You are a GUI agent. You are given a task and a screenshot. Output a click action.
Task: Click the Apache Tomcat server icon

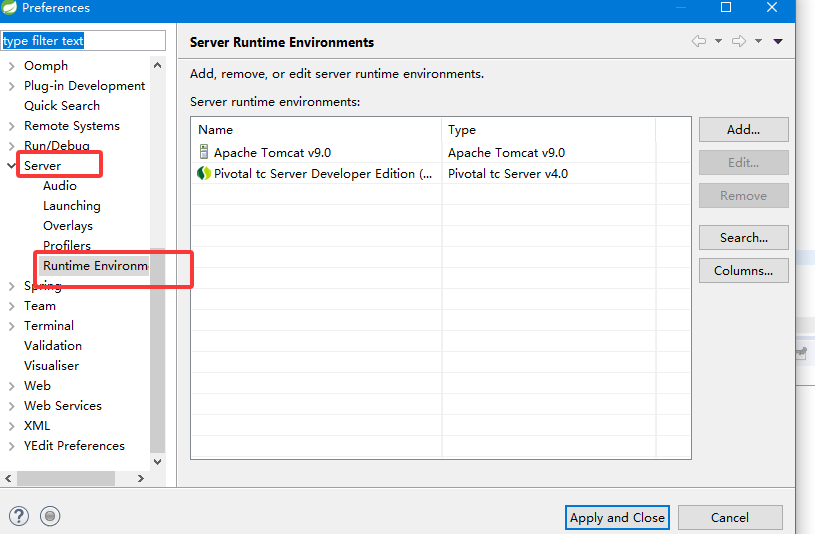204,152
